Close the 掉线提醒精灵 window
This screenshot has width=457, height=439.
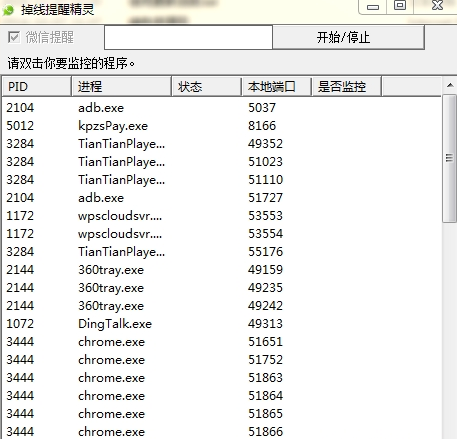(437, 6)
